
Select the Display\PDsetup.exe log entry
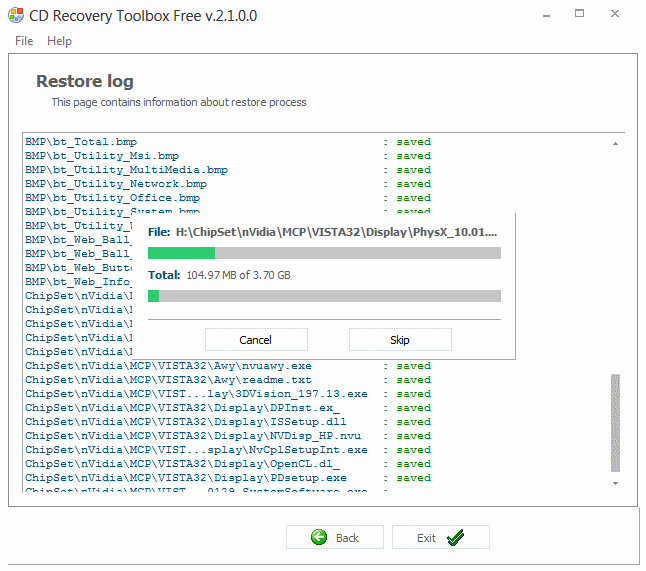tap(228, 478)
